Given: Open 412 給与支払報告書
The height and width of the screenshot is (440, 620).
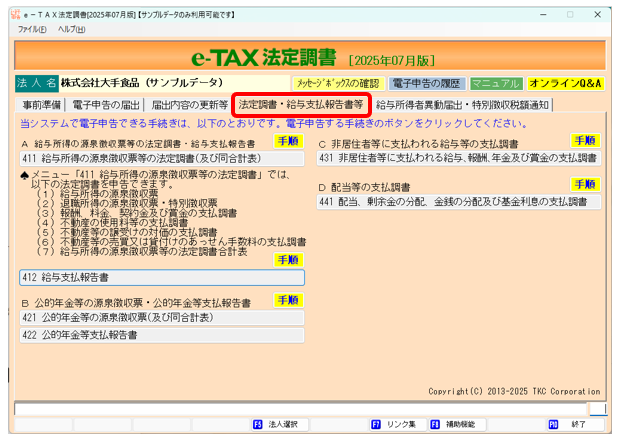Looking at the screenshot, I should pos(160,277).
